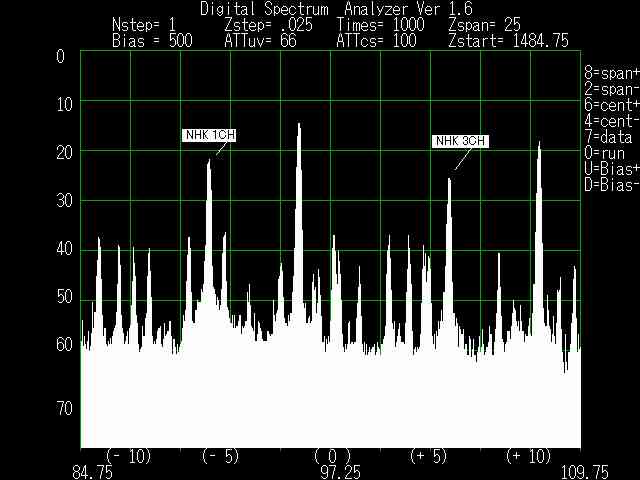Click the ( 0 ) center offset label
Image resolution: width=640 pixels, height=480 pixels.
[332, 456]
